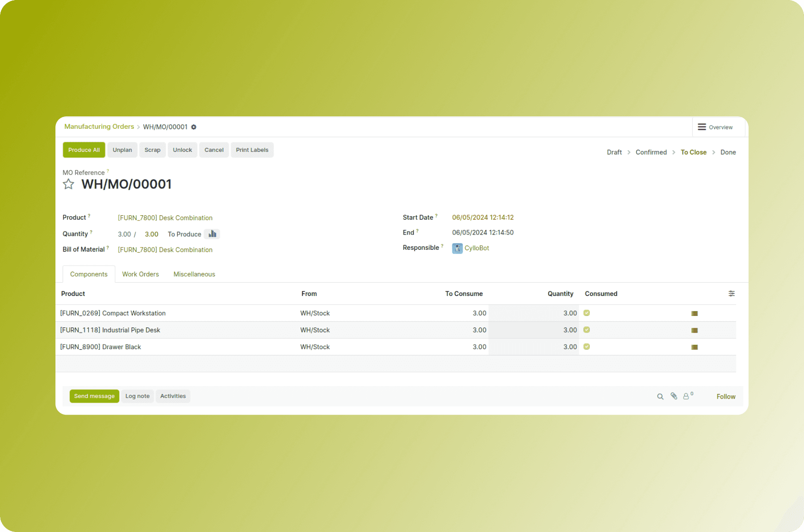This screenshot has height=532, width=804.
Task: Click the WH/MO/00001 reference title
Action: tap(127, 184)
